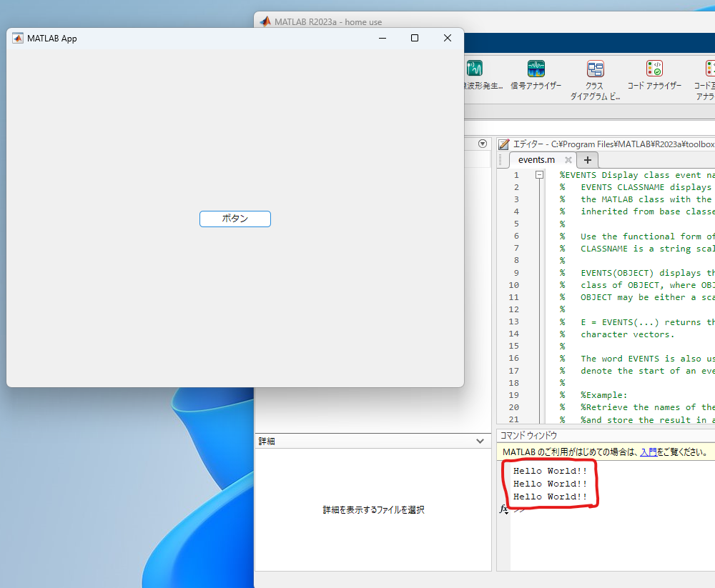
Task: Click the '%EVENTS Display class event' line
Action: coord(637,175)
